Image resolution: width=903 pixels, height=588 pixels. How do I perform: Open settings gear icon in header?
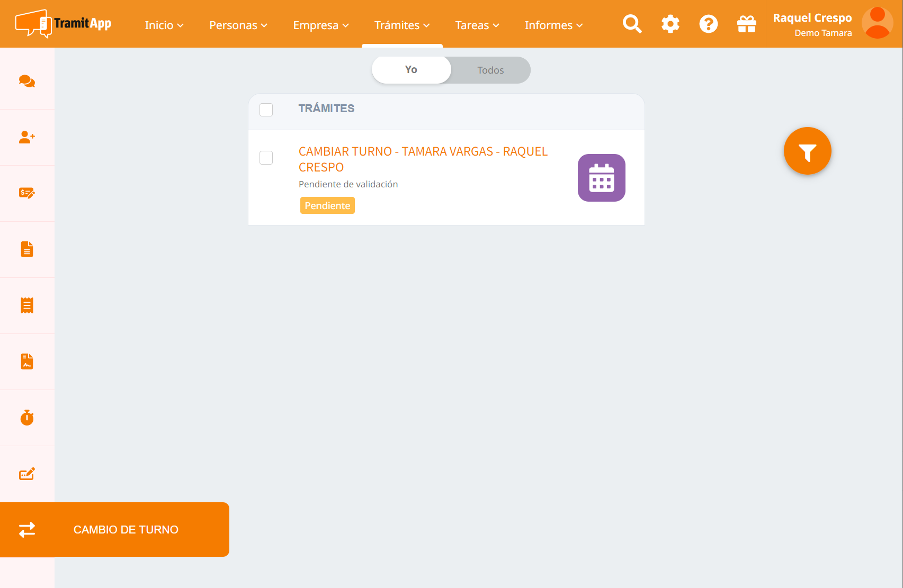pyautogui.click(x=670, y=24)
